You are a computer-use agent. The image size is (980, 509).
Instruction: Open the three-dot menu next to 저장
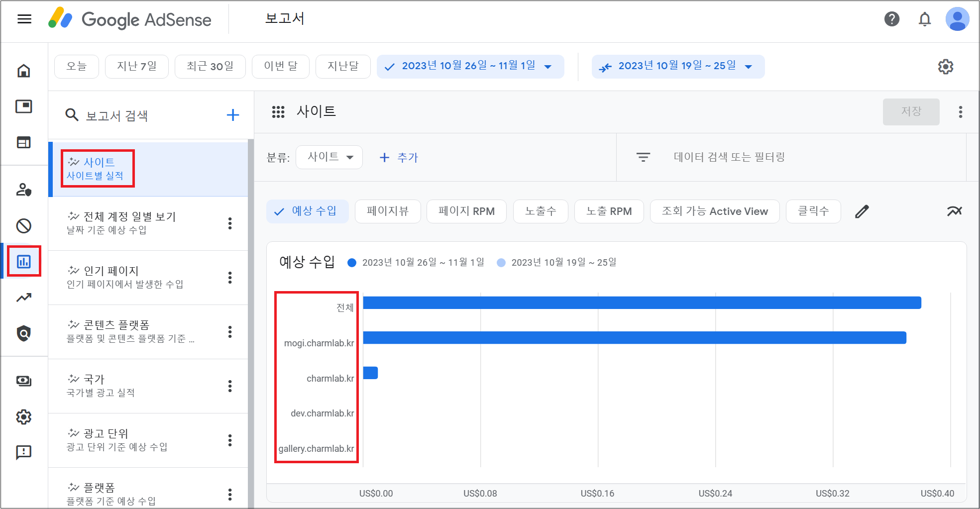(x=961, y=112)
